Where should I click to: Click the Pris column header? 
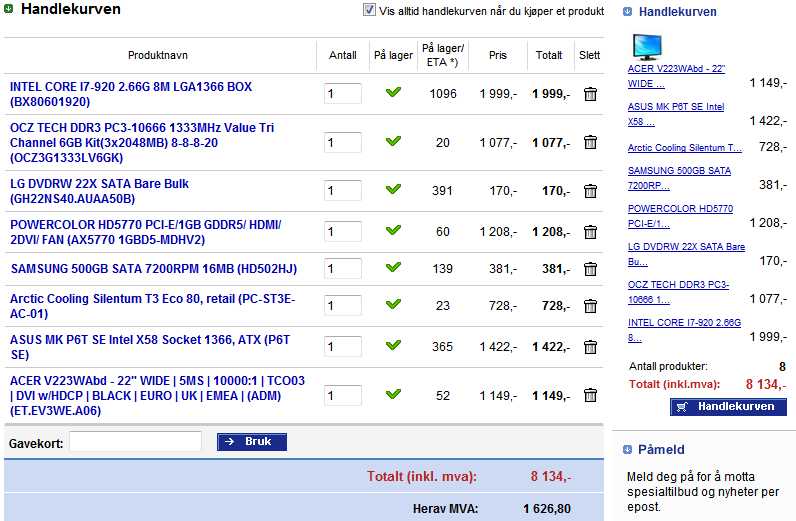click(x=498, y=55)
